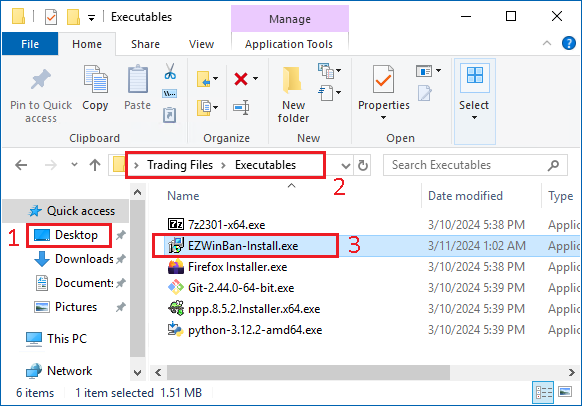
Task: Open the File menu tab
Action: [30, 44]
